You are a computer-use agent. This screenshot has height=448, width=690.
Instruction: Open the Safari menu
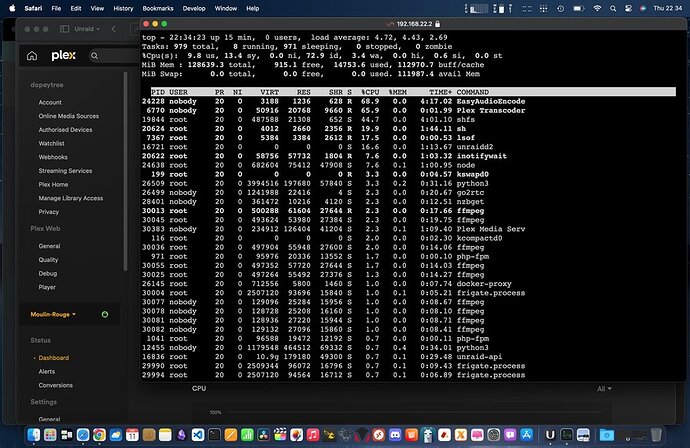click(33, 8)
